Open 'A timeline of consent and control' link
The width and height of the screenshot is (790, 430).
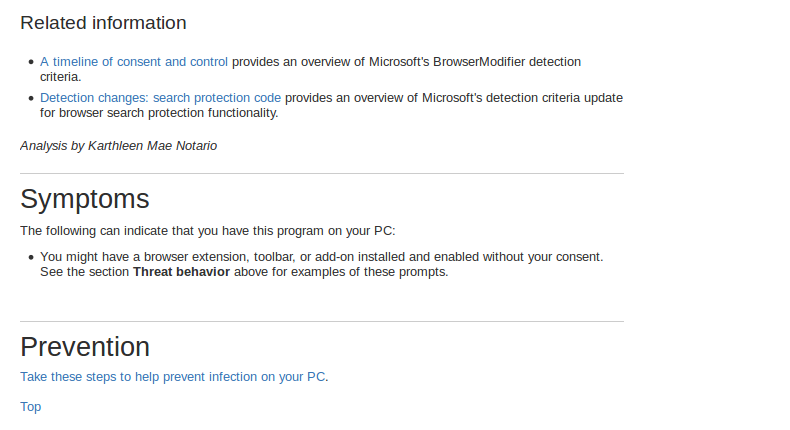[134, 62]
